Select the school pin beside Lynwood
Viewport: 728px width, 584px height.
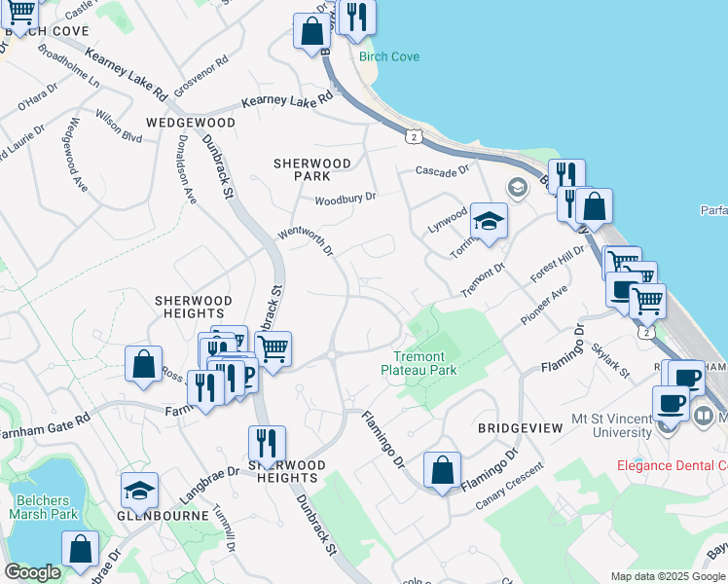click(x=490, y=221)
